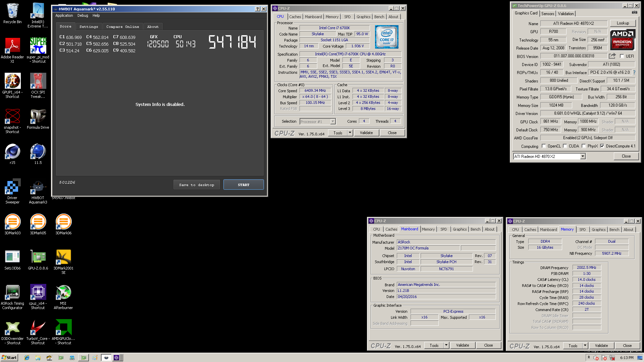Open the Application menu in Aquamark
Viewport: 644px width, 362px height.
click(64, 15)
